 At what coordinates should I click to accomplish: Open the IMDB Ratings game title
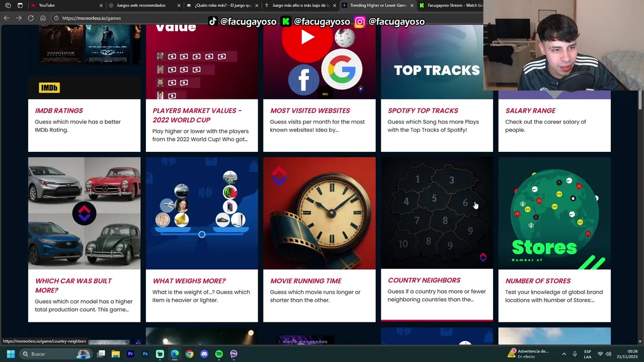coord(59,111)
